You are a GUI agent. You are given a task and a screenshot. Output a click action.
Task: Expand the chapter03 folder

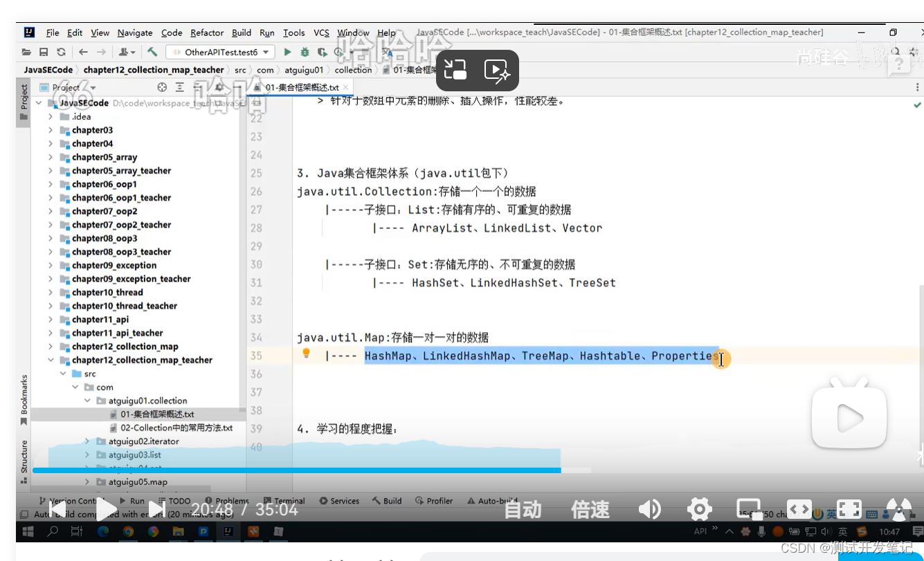point(51,130)
